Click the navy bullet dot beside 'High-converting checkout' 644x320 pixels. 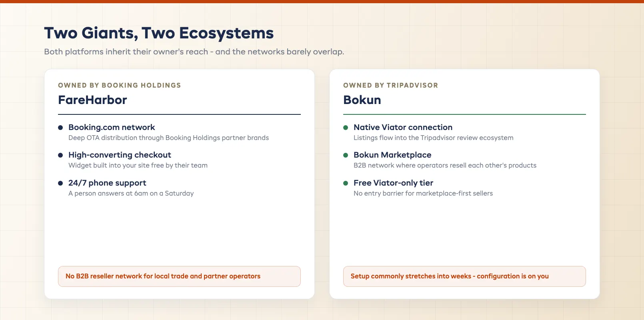coord(60,155)
